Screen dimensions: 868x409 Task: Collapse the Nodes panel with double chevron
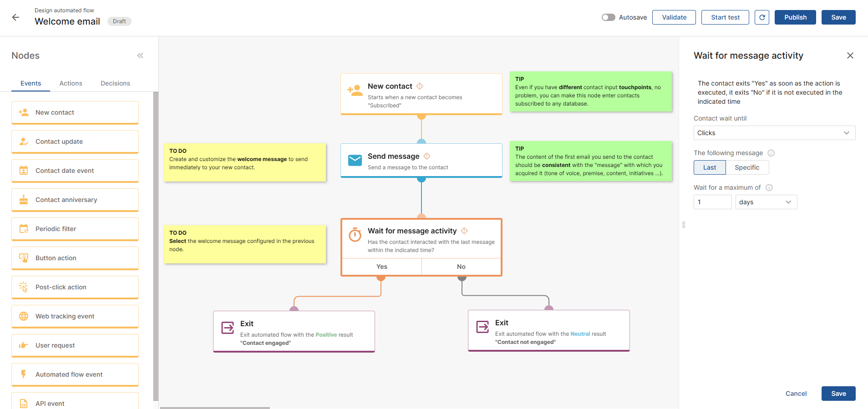pyautogui.click(x=140, y=56)
